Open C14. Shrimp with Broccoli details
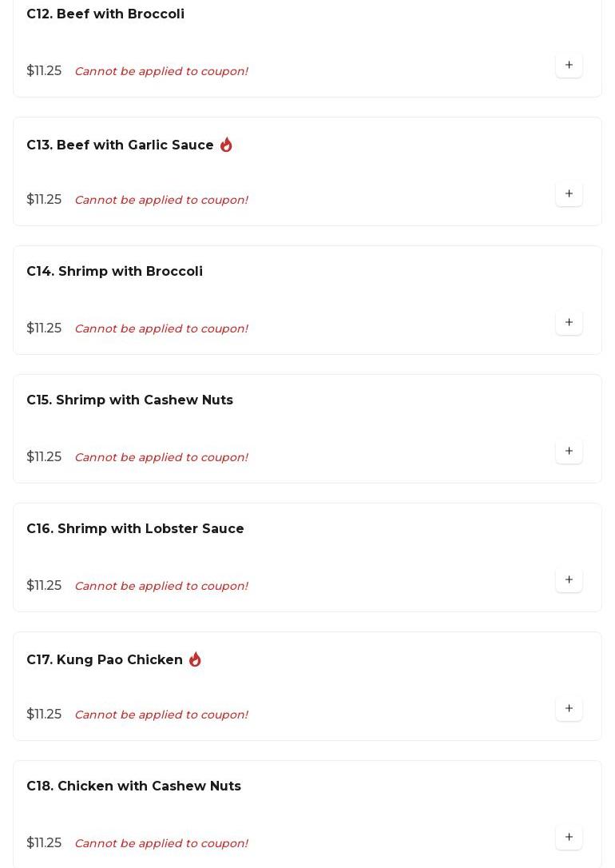Image resolution: width=615 pixels, height=868 pixels. (x=114, y=272)
